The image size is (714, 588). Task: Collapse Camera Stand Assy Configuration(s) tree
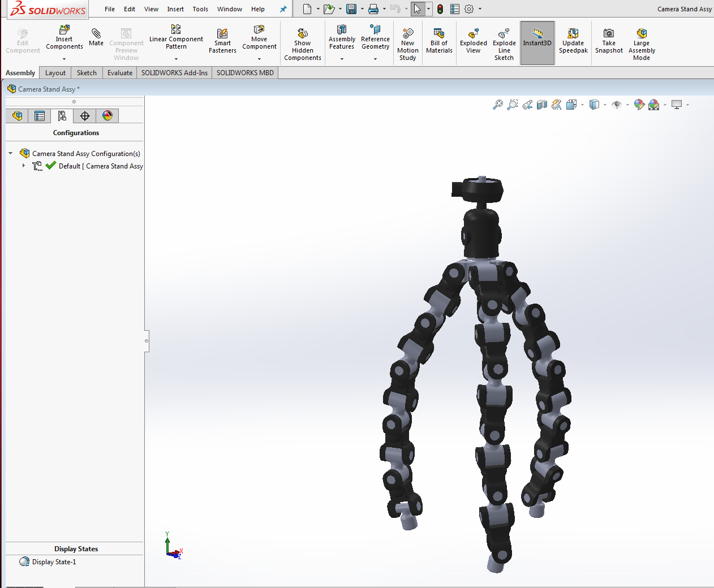point(11,153)
